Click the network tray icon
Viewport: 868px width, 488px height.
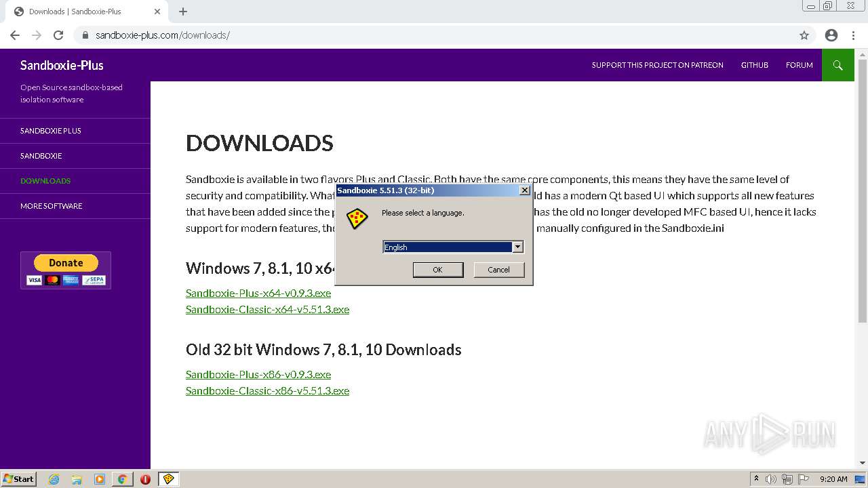coord(787,479)
